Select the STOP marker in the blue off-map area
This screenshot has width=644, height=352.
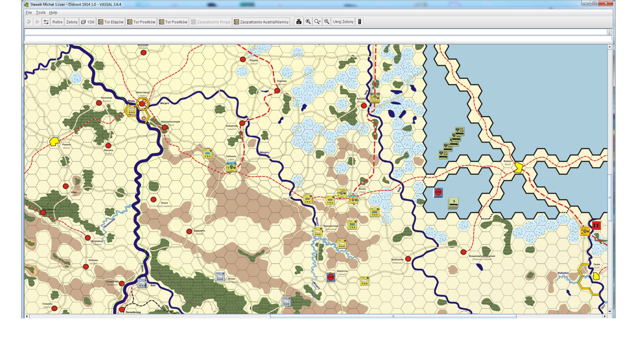pyautogui.click(x=438, y=192)
